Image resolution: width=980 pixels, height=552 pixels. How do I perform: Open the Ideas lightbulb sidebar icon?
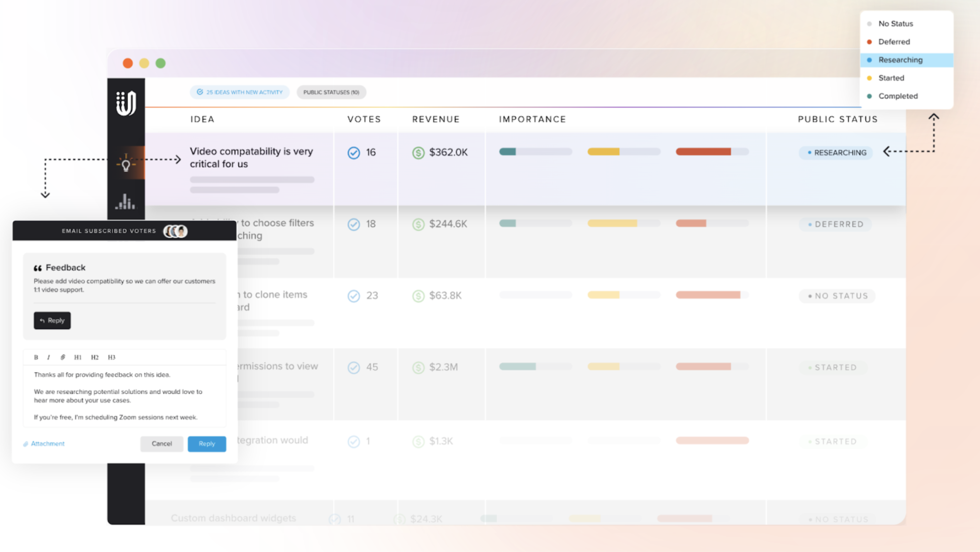[x=126, y=163]
